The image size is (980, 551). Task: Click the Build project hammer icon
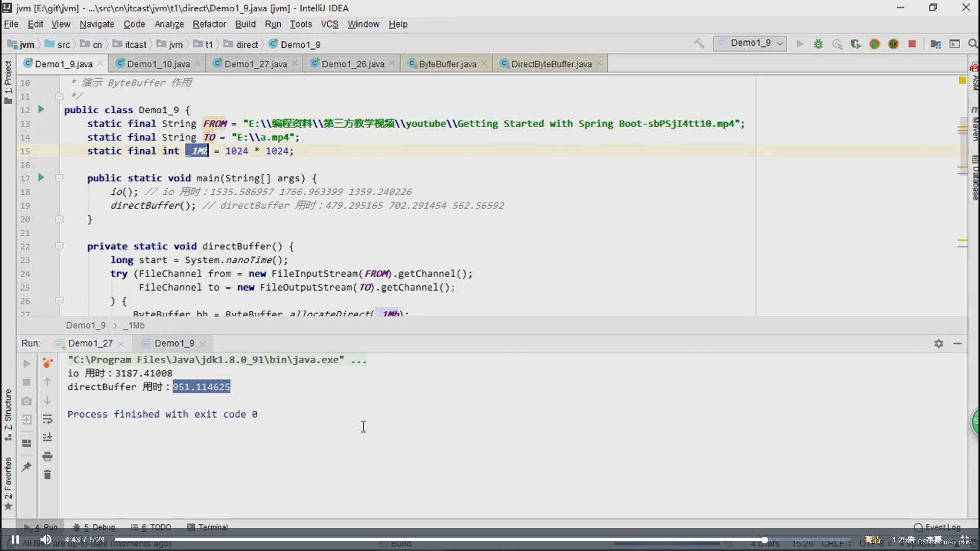point(699,44)
